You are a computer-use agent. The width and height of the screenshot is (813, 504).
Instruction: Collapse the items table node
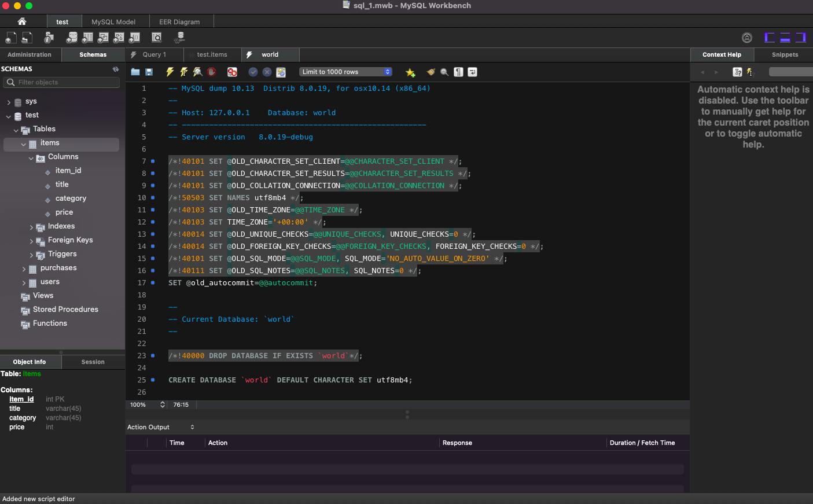pos(24,144)
